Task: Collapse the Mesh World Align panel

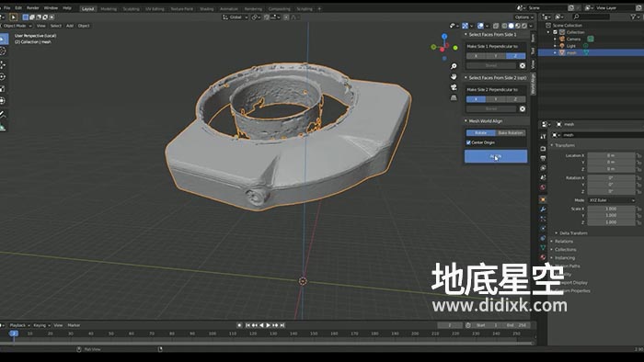Action: click(x=466, y=121)
